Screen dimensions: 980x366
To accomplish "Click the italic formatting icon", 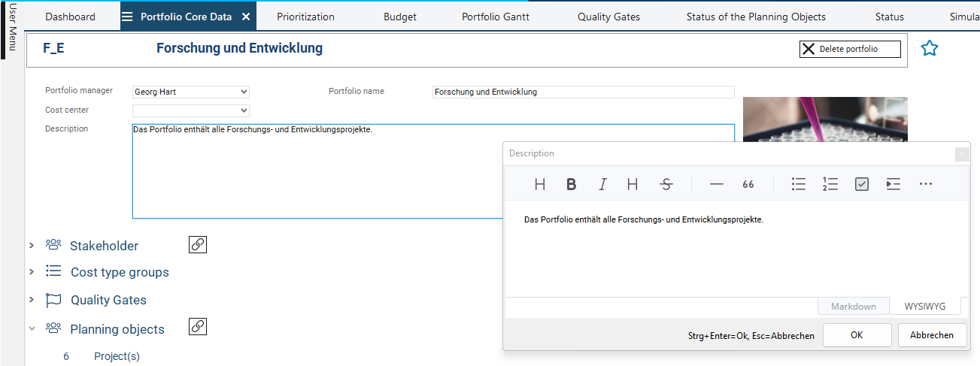I will [x=602, y=184].
